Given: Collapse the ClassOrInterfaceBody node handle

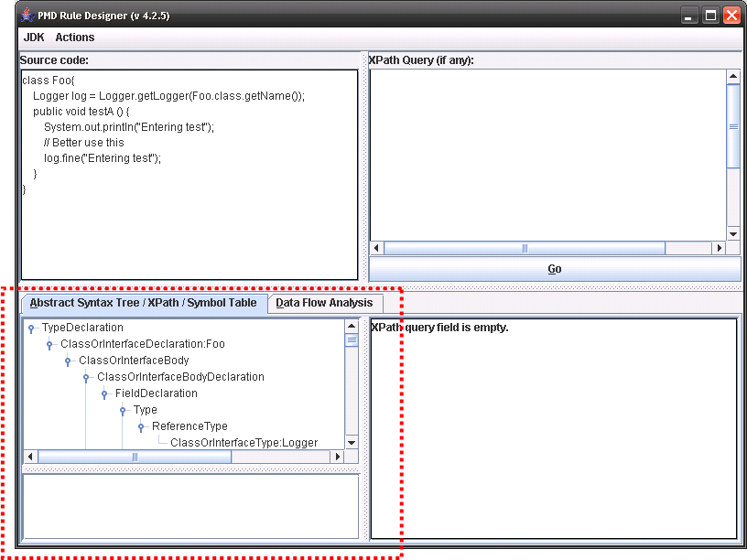Looking at the screenshot, I should pyautogui.click(x=66, y=361).
